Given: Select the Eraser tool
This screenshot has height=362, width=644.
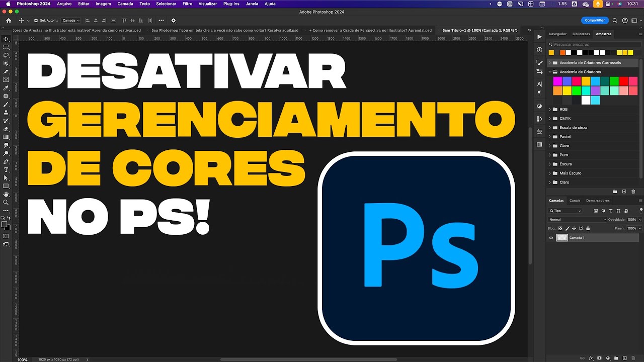Looking at the screenshot, I should pyautogui.click(x=6, y=129).
